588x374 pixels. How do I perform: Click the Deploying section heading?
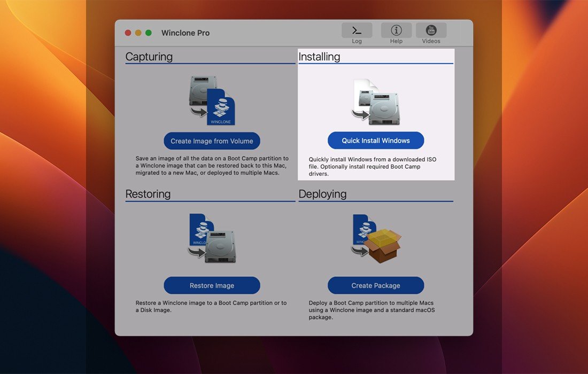tap(322, 194)
